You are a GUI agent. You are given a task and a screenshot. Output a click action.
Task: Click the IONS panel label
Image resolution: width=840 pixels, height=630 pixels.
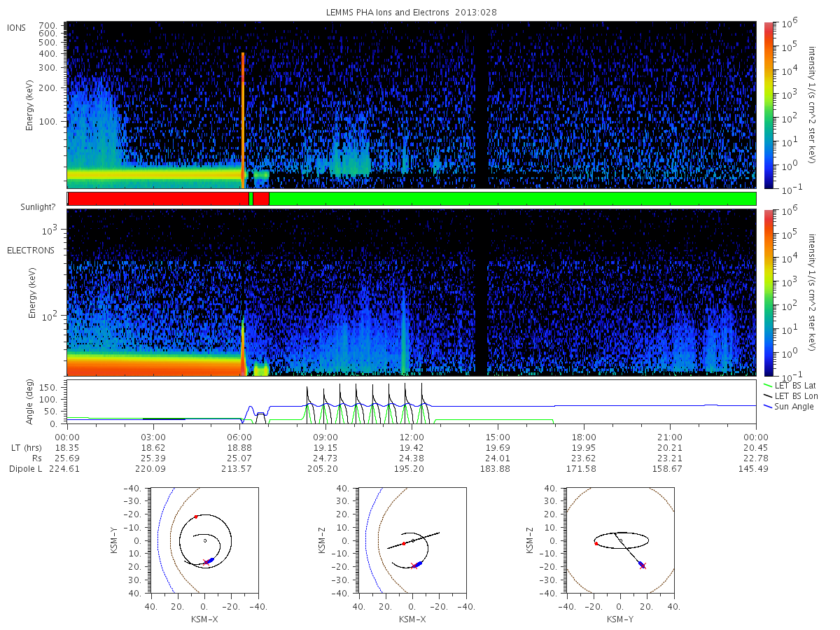(17, 28)
